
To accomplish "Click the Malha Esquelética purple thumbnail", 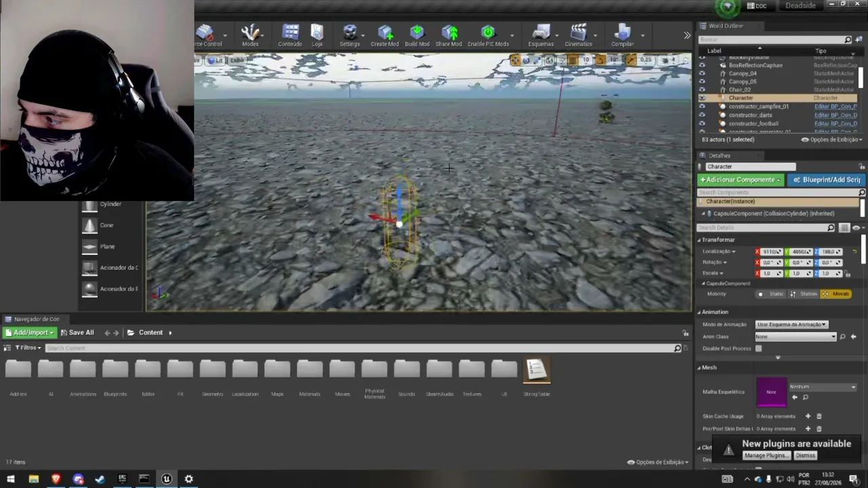I will click(x=771, y=392).
